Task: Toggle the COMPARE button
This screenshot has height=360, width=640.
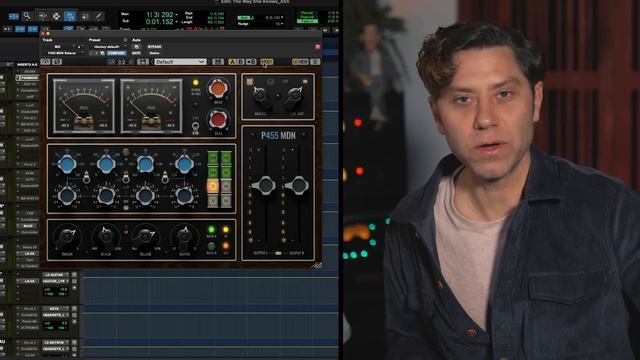Action: coord(116,53)
